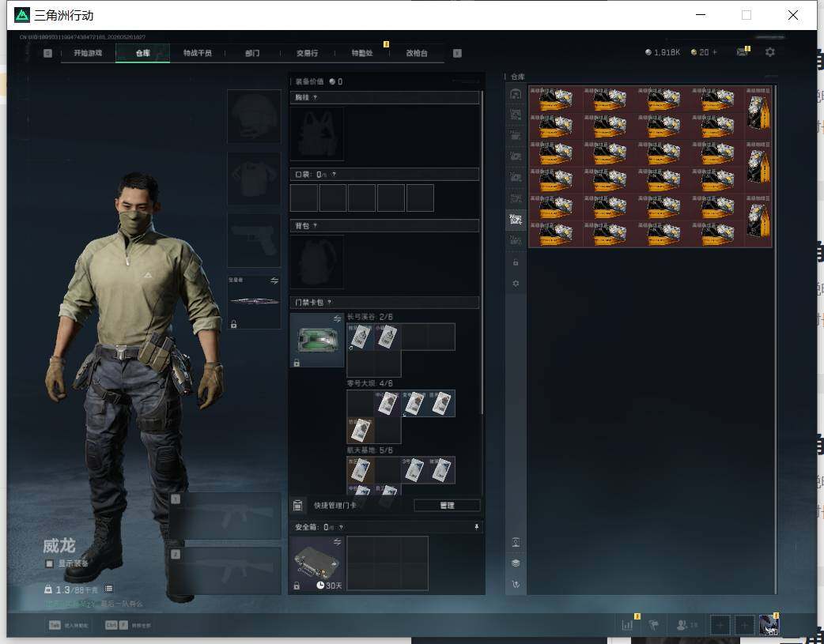The image size is (824, 644).
Task: Switch to the 特战干员 tab
Action: tap(197, 53)
